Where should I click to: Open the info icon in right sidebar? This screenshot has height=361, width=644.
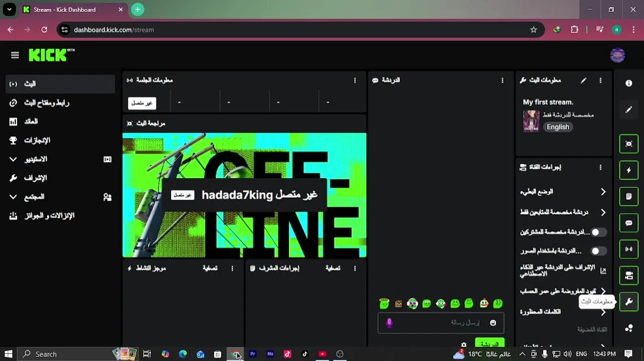(x=628, y=83)
